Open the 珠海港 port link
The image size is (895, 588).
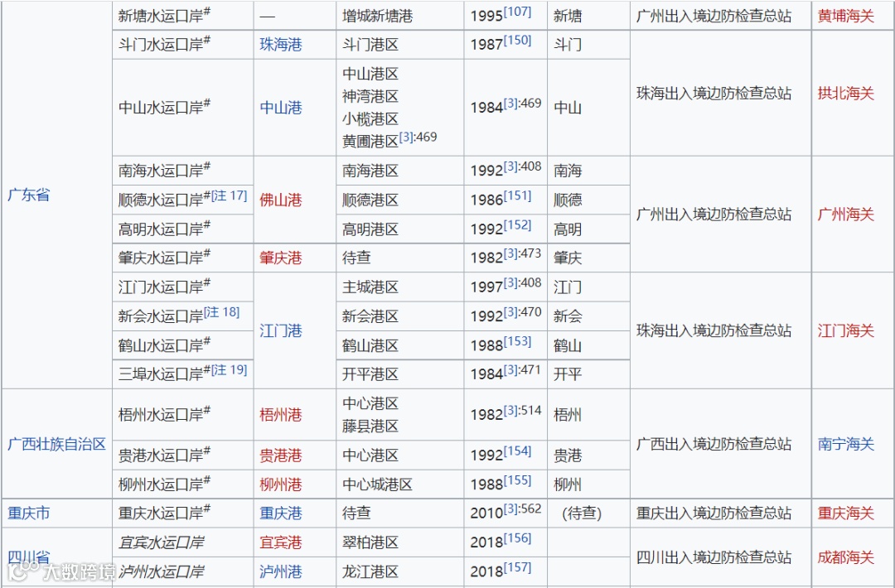[x=280, y=44]
